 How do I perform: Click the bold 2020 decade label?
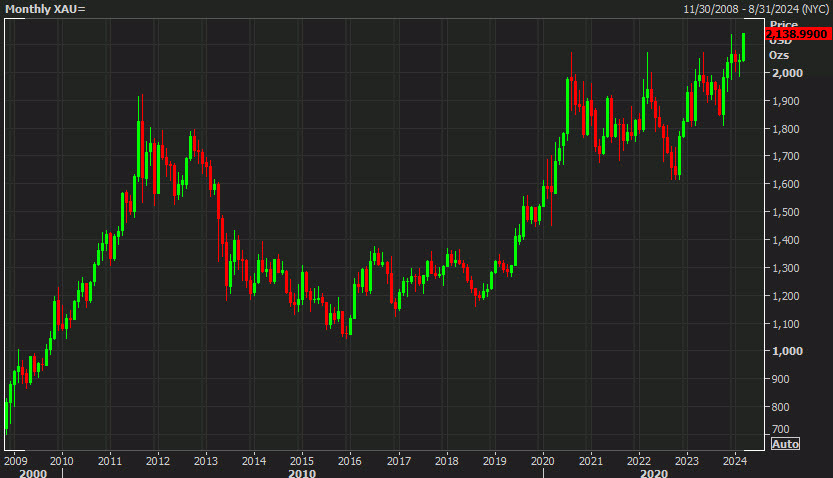click(x=654, y=473)
